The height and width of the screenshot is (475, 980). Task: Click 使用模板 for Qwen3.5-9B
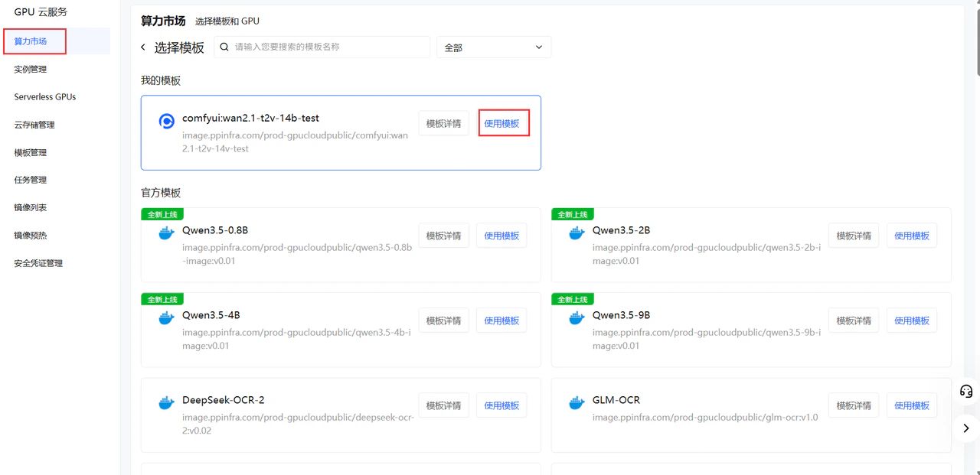point(912,320)
